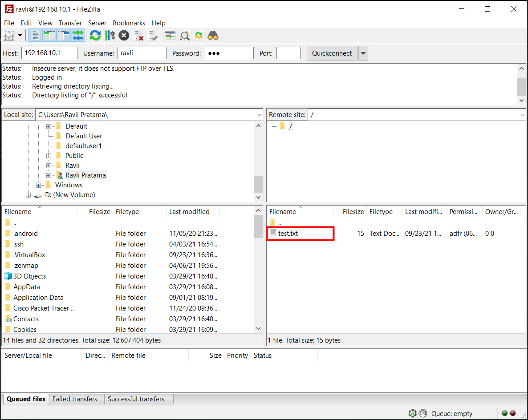This screenshot has height=420, width=528.
Task: Open the Transfer menu
Action: (70, 23)
